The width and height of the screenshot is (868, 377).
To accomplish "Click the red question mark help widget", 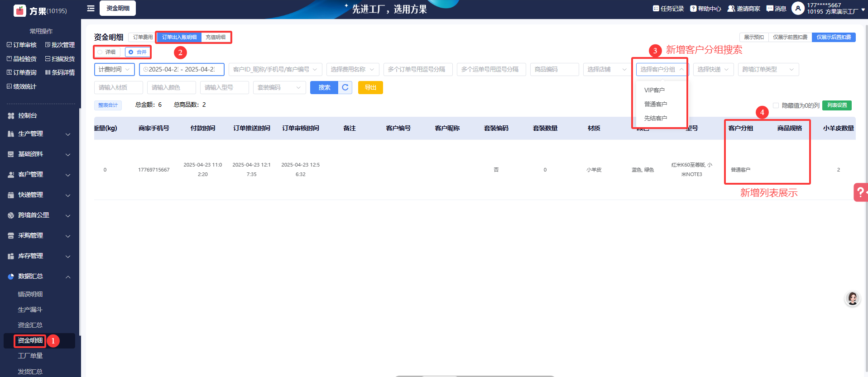I will tap(860, 192).
